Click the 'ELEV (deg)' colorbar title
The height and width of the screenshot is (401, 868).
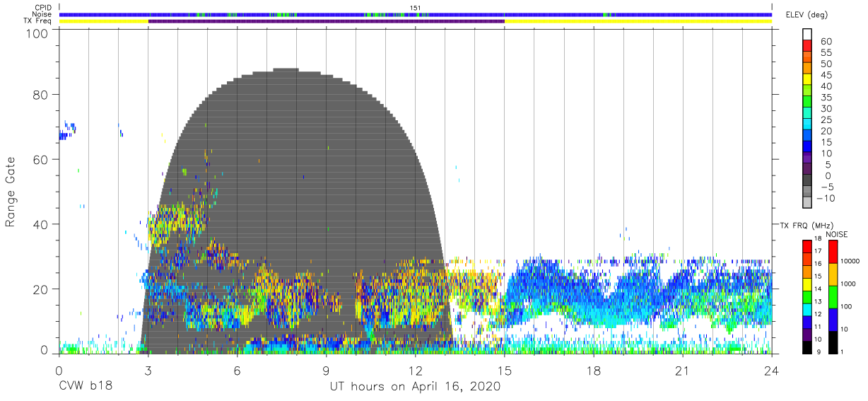[807, 15]
